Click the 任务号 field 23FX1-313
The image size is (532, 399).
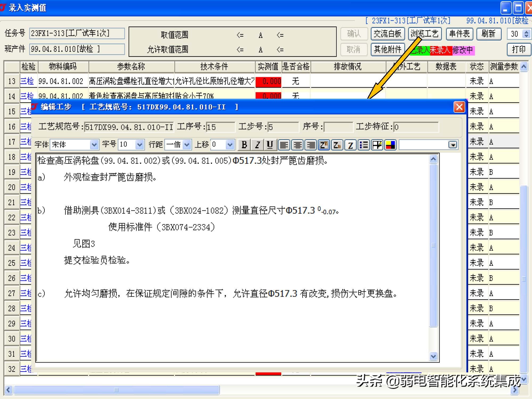tap(77, 34)
